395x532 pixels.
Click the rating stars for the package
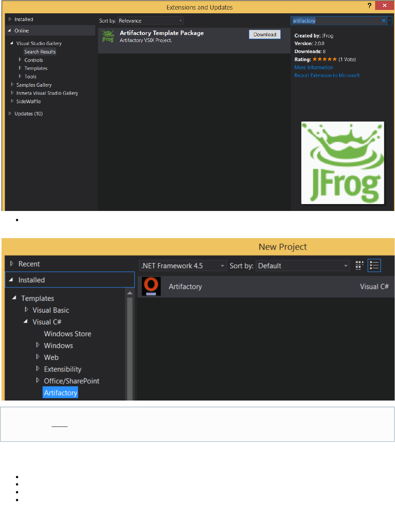(x=325, y=59)
